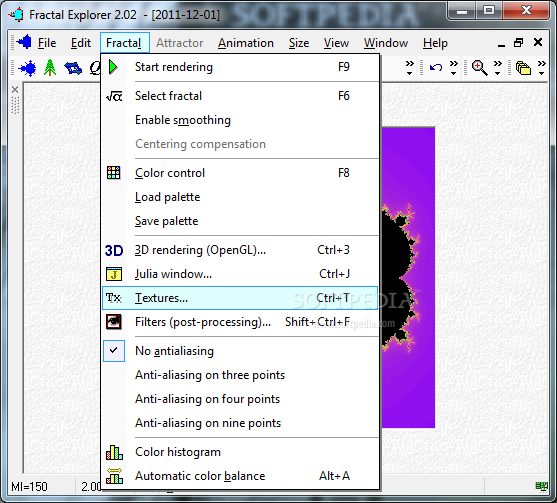
Task: Click the Color control grid icon
Action: pos(114,173)
